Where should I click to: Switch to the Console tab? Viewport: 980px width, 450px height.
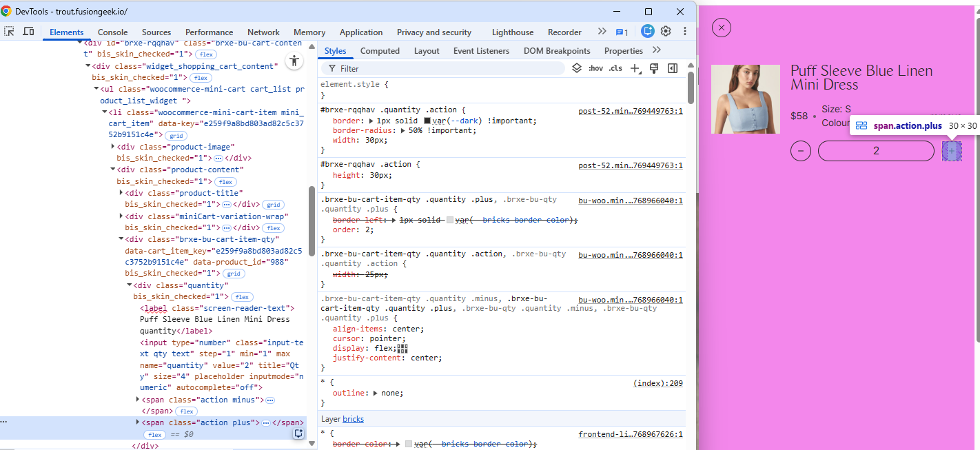point(112,32)
